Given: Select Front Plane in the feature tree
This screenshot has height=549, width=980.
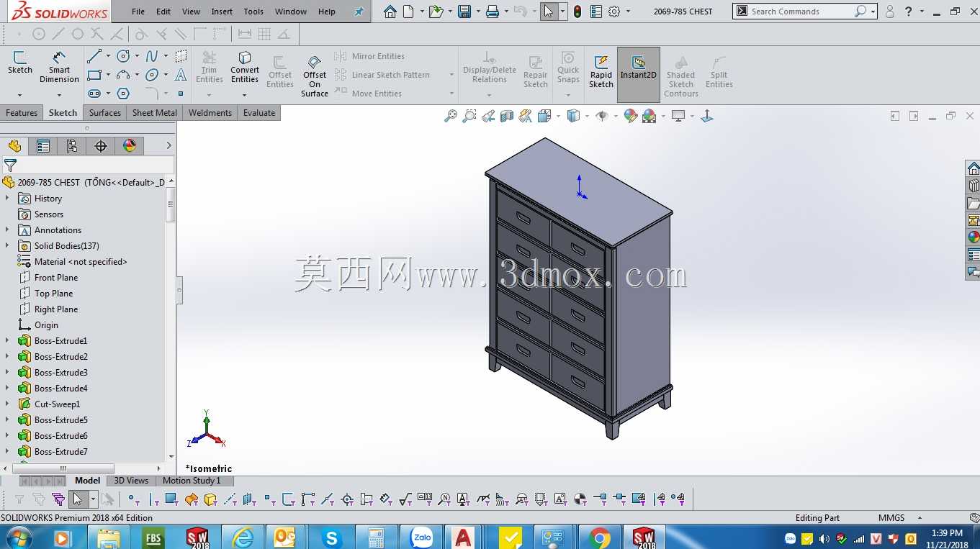Looking at the screenshot, I should 56,278.
